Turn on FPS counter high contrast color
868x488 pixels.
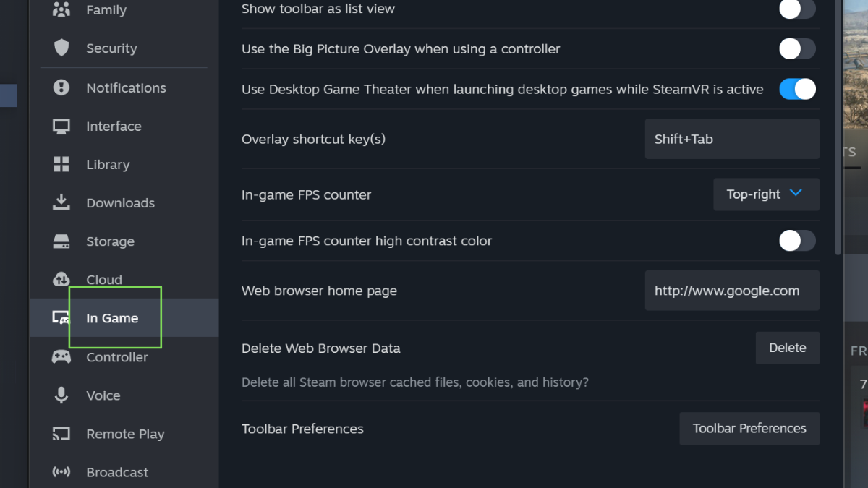coord(797,241)
